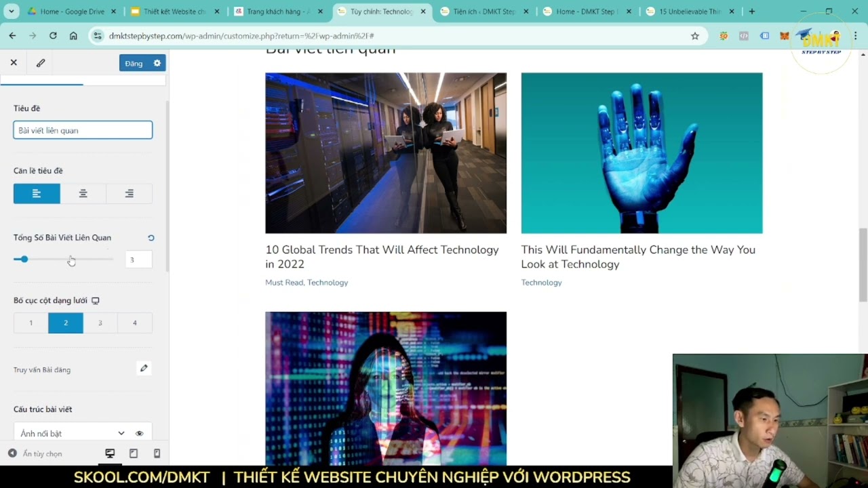The width and height of the screenshot is (868, 488).
Task: Click the Must Read category link
Action: pos(284,283)
